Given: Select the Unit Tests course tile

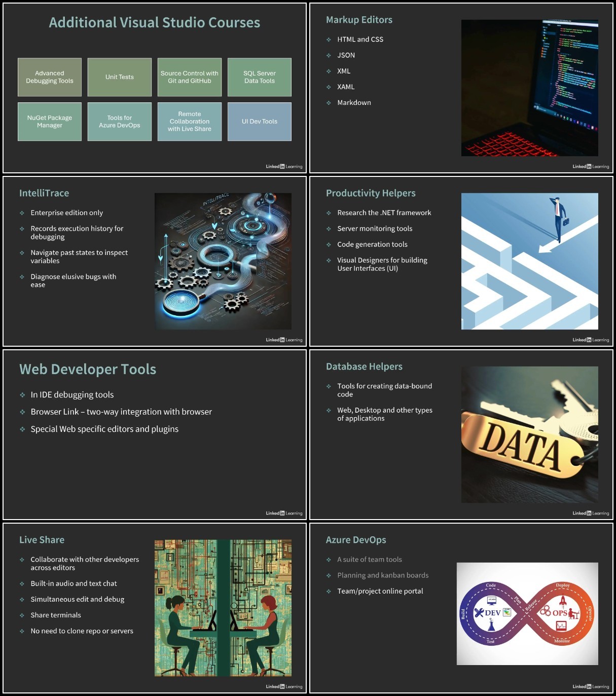Looking at the screenshot, I should pyautogui.click(x=120, y=77).
